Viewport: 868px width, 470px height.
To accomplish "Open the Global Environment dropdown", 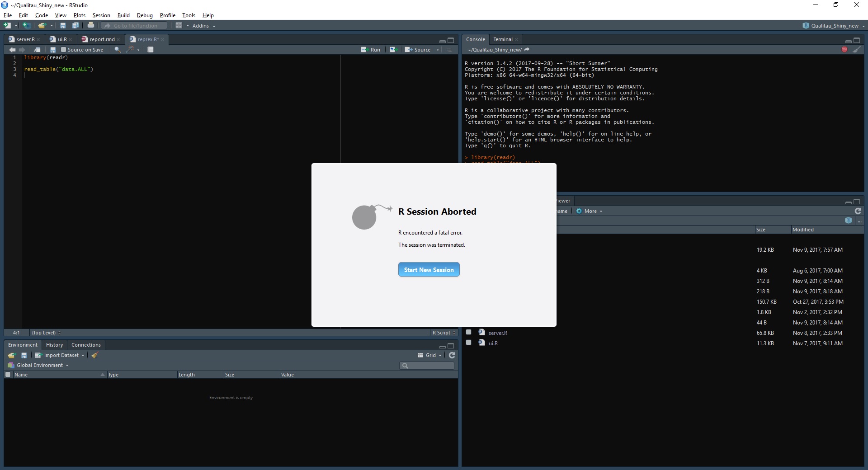I will [x=40, y=365].
